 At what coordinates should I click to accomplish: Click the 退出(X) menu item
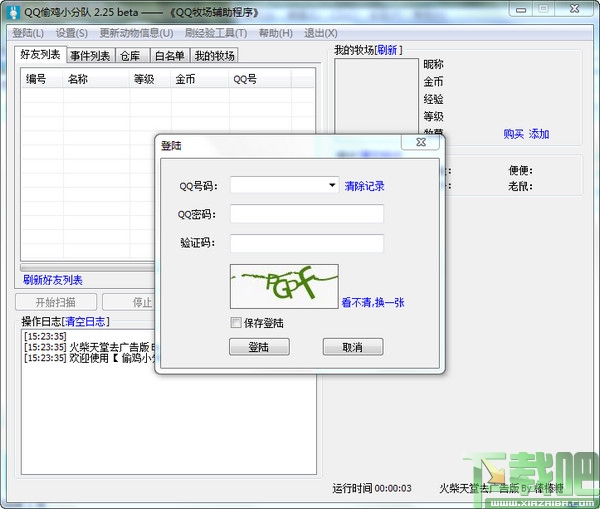321,33
